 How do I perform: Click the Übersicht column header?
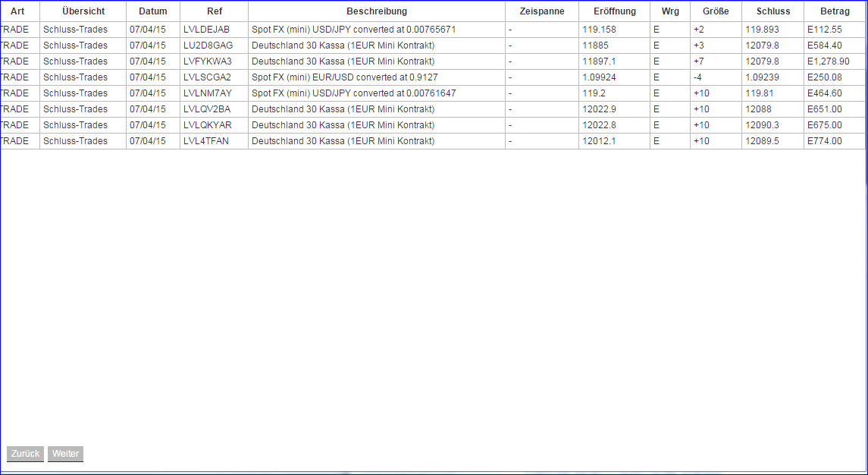click(82, 11)
